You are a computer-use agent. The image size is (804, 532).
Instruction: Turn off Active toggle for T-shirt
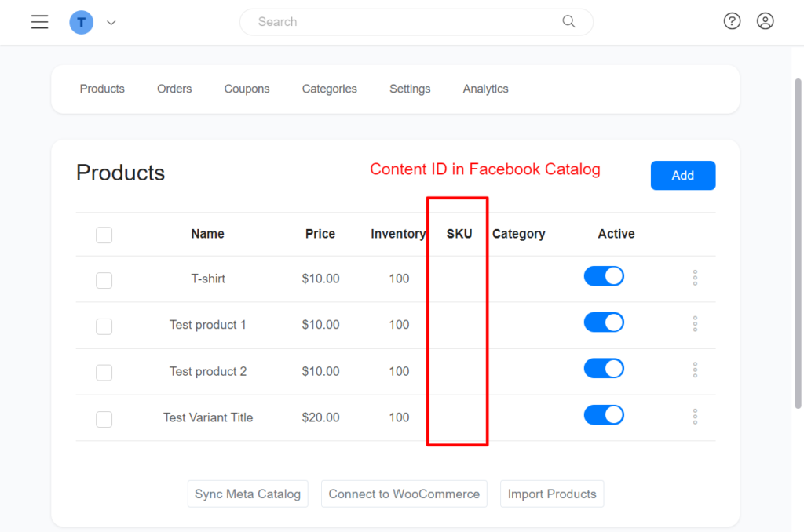(604, 276)
